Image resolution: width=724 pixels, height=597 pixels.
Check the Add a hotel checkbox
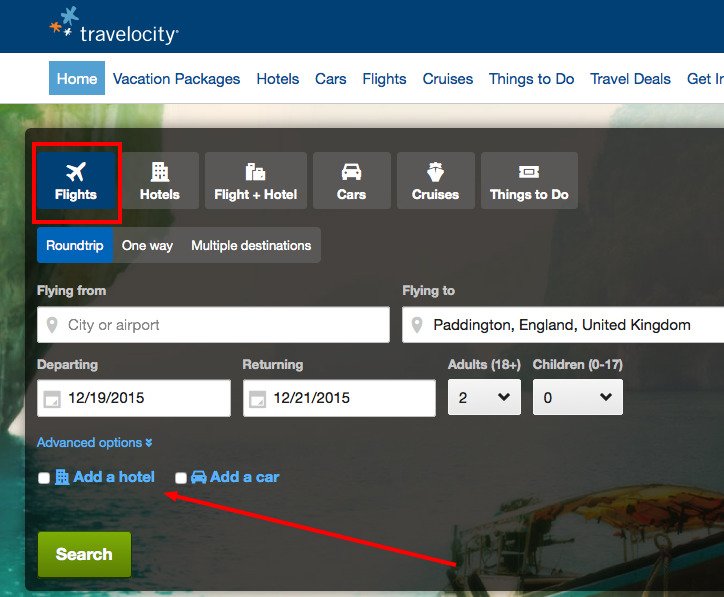coord(44,478)
